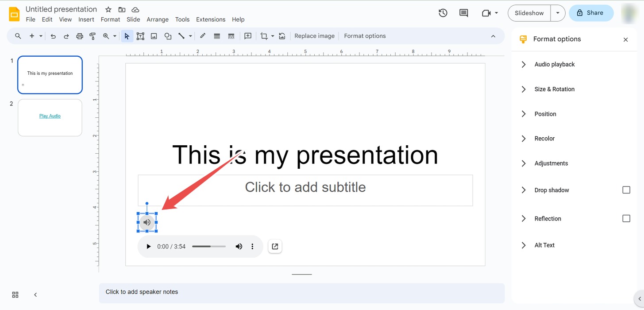Enable the Drop shadow checkbox
The height and width of the screenshot is (310, 644).
pos(626,190)
